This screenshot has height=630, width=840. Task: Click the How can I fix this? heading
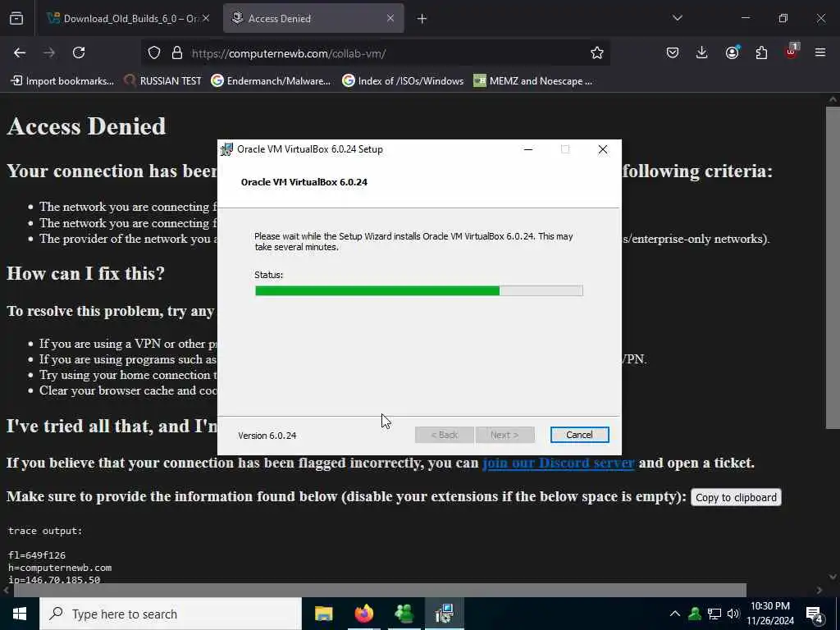[85, 273]
